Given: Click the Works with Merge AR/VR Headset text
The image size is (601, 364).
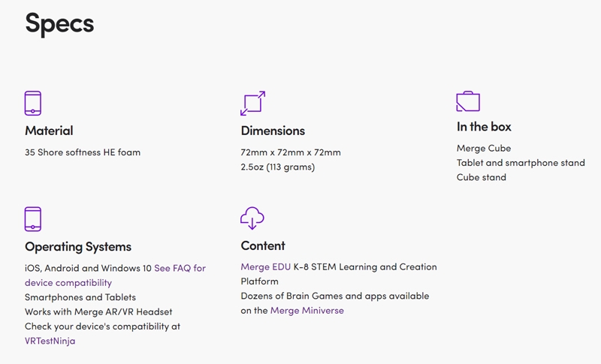Looking at the screenshot, I should coord(98,311).
